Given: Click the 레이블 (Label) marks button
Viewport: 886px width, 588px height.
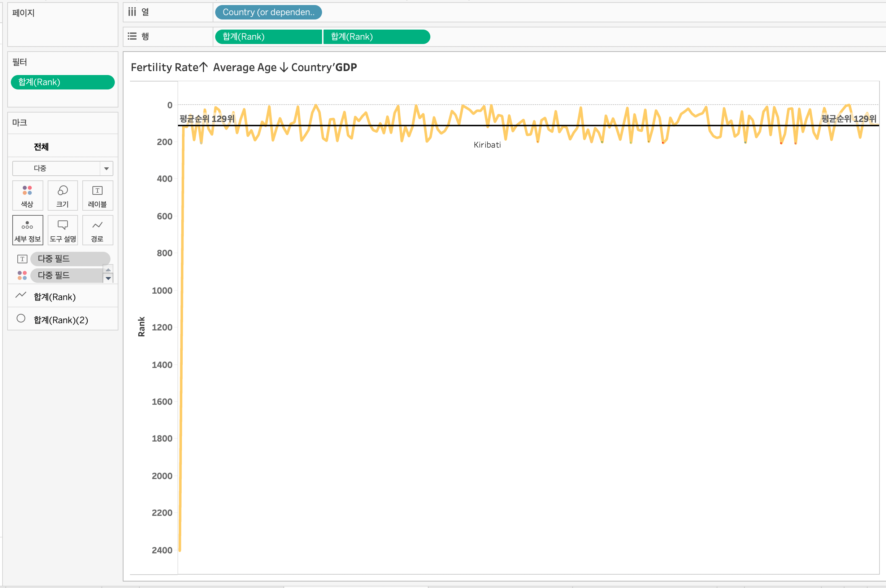Looking at the screenshot, I should tap(97, 196).
